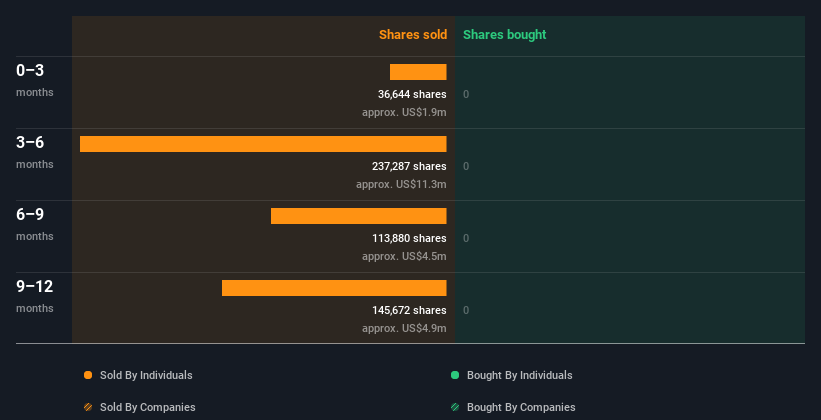This screenshot has width=821, height=420.
Task: Click the 36,644 shares value
Action: (412, 94)
